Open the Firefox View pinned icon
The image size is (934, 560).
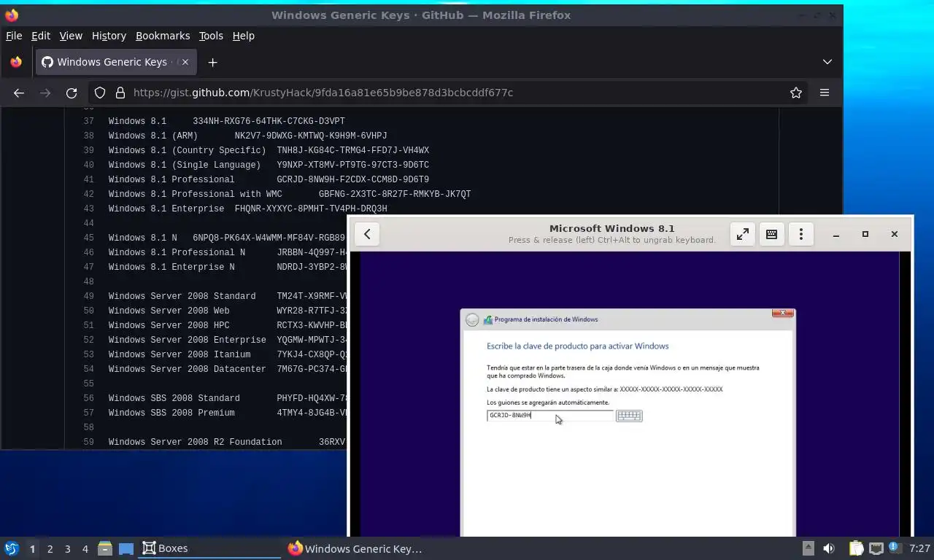tap(16, 62)
